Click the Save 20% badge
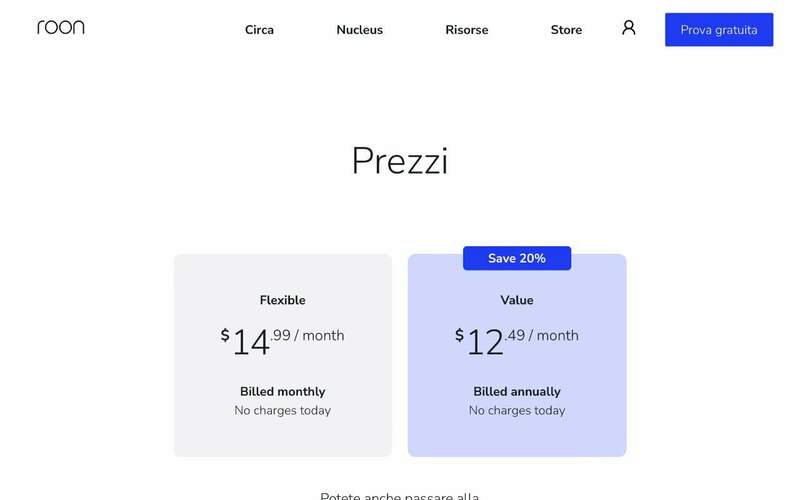The height and width of the screenshot is (500, 800). (517, 258)
